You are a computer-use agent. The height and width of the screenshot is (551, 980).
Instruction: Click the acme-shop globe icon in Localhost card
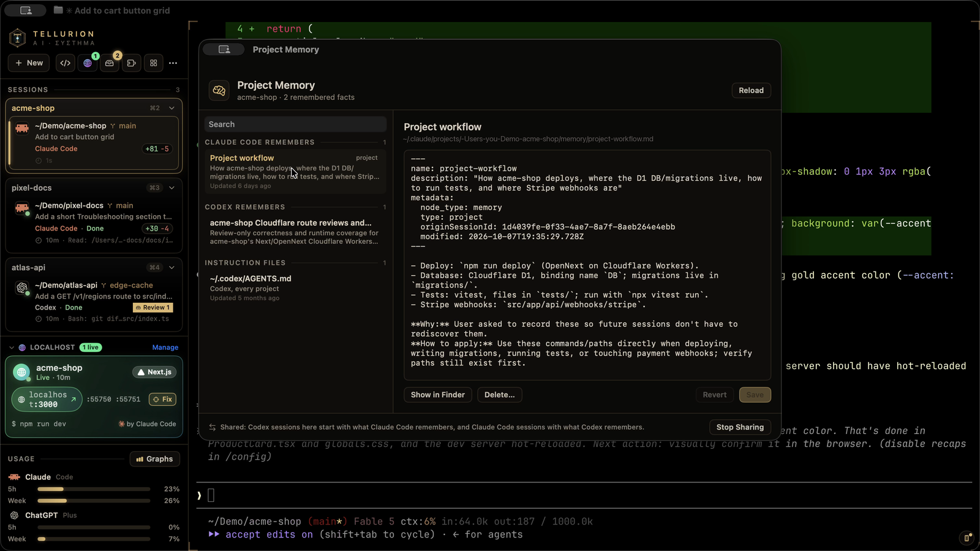21,372
